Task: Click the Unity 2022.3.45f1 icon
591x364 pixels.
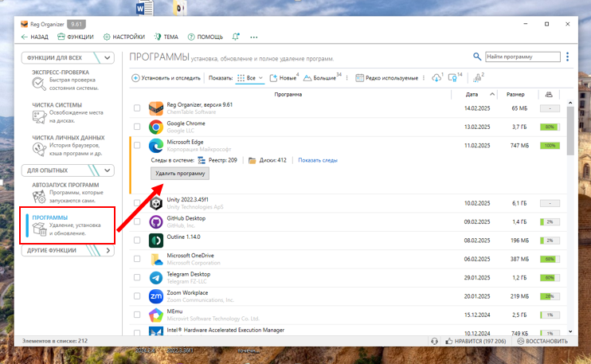Action: tap(155, 203)
